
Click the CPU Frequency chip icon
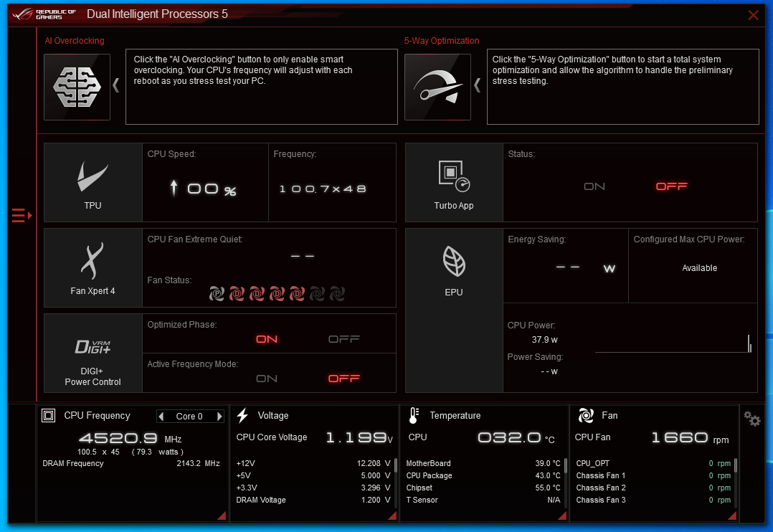(48, 416)
